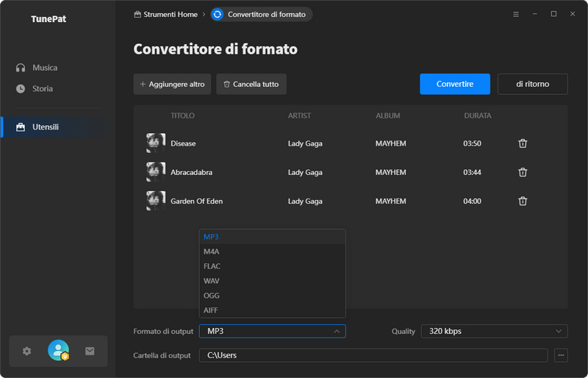The width and height of the screenshot is (588, 378).
Task: Remove Abracadabra using its trash icon
Action: point(523,172)
